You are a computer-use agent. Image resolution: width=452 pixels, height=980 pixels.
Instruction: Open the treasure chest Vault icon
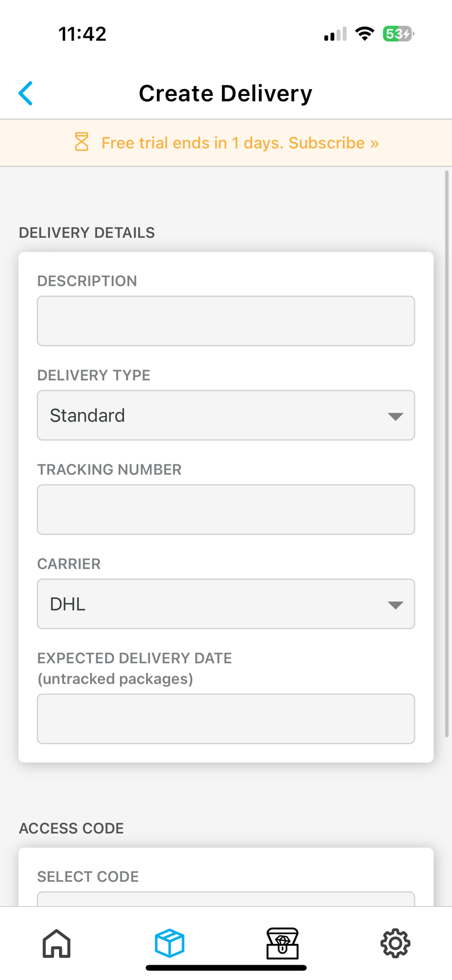tap(282, 943)
